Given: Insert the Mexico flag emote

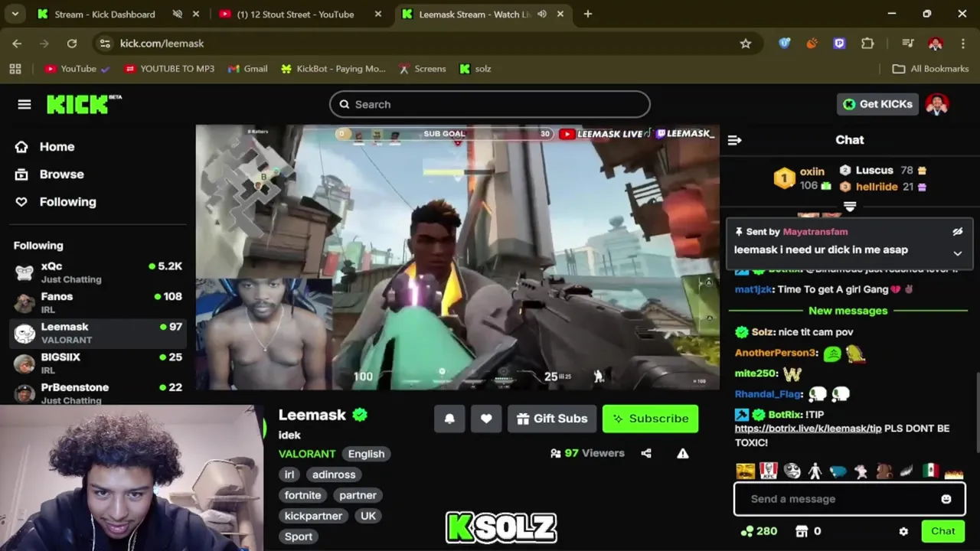Looking at the screenshot, I should [930, 471].
